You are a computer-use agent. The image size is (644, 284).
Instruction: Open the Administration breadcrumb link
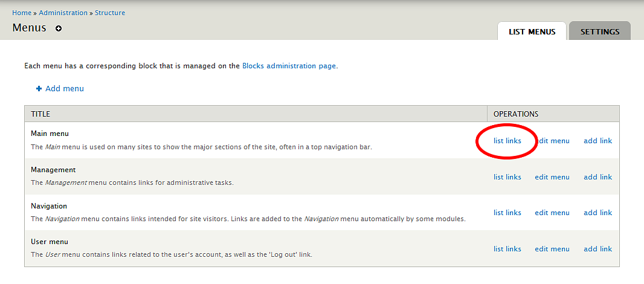(63, 13)
